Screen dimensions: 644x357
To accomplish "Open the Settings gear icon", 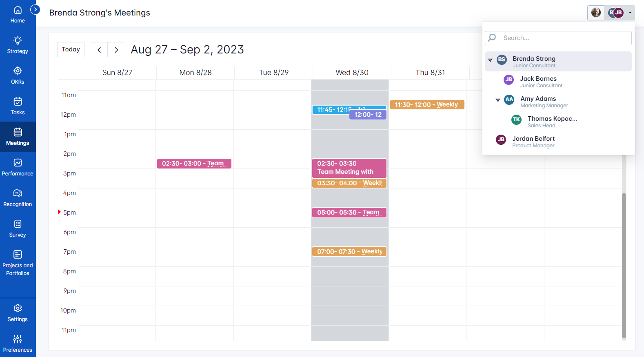I will click(18, 308).
